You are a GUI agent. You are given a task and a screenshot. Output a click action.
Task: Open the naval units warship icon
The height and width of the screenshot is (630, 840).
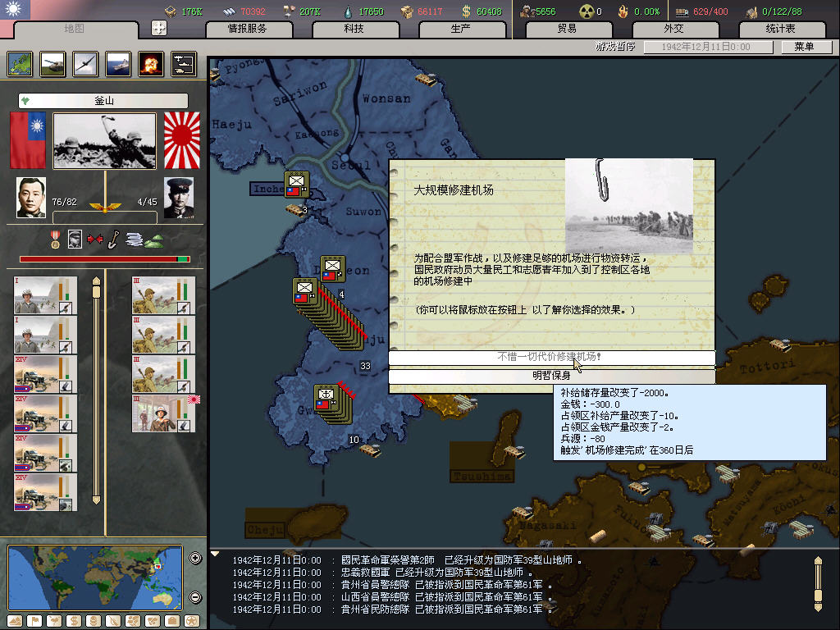(118, 64)
